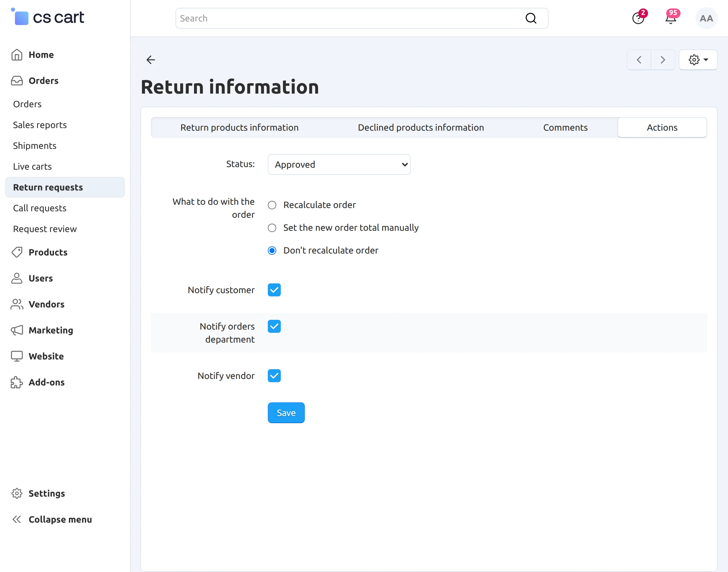The width and height of the screenshot is (728, 572).
Task: Open Shipments in the sidebar
Action: 34,146
